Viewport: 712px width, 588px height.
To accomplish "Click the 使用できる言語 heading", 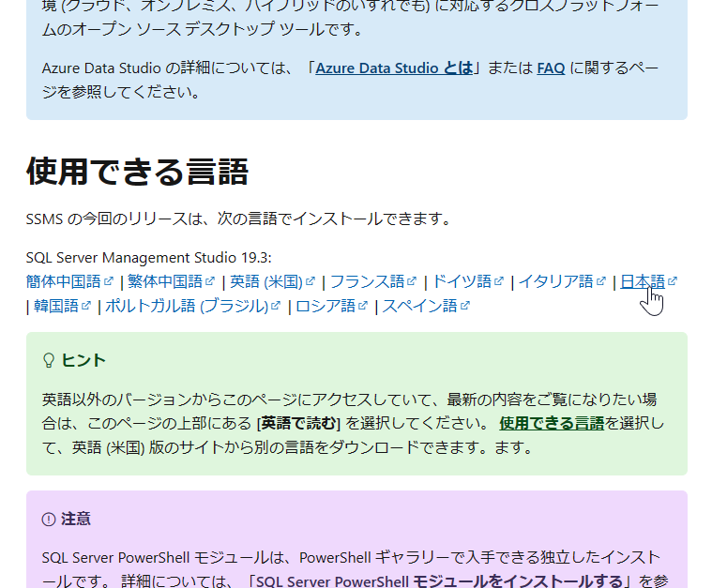I will [137, 172].
